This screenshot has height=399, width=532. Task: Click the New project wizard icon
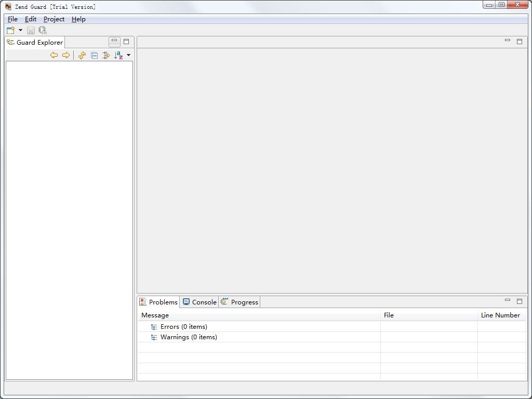click(10, 31)
